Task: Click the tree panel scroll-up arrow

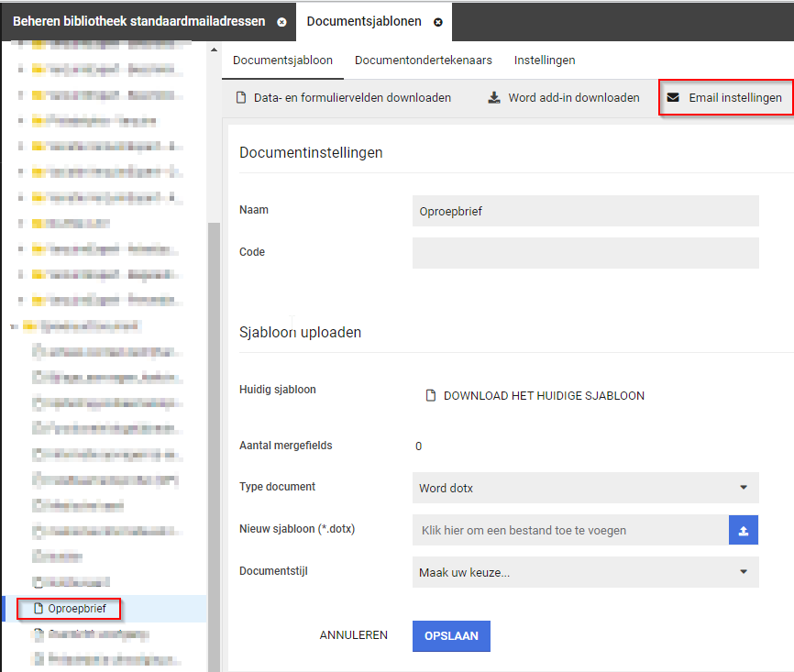Action: click(214, 50)
